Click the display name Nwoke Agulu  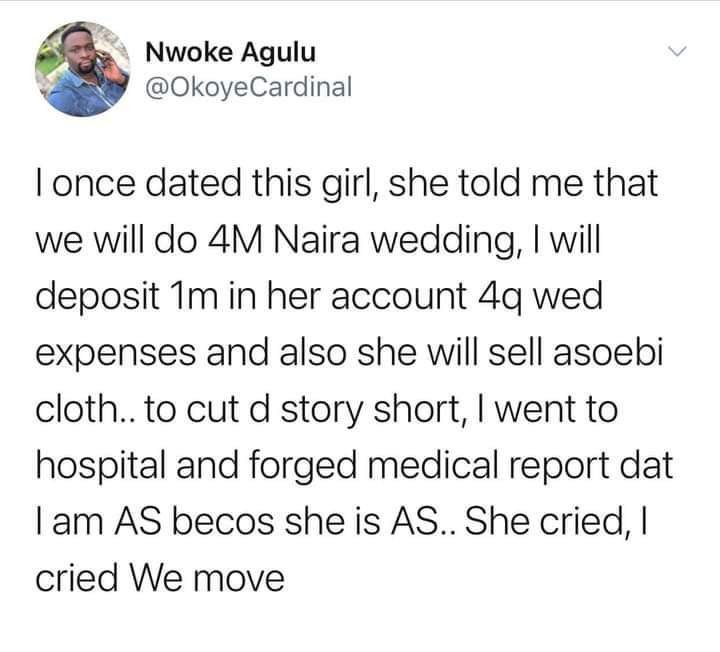click(x=231, y=52)
